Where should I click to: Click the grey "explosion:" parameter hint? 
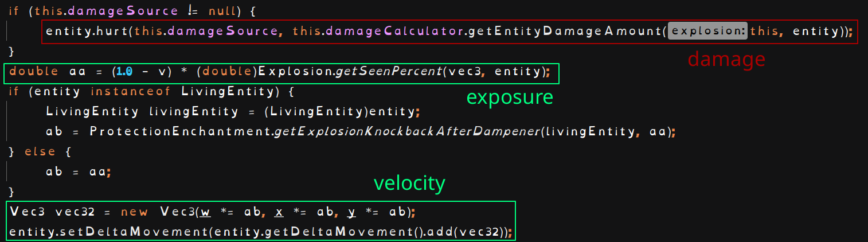click(709, 31)
